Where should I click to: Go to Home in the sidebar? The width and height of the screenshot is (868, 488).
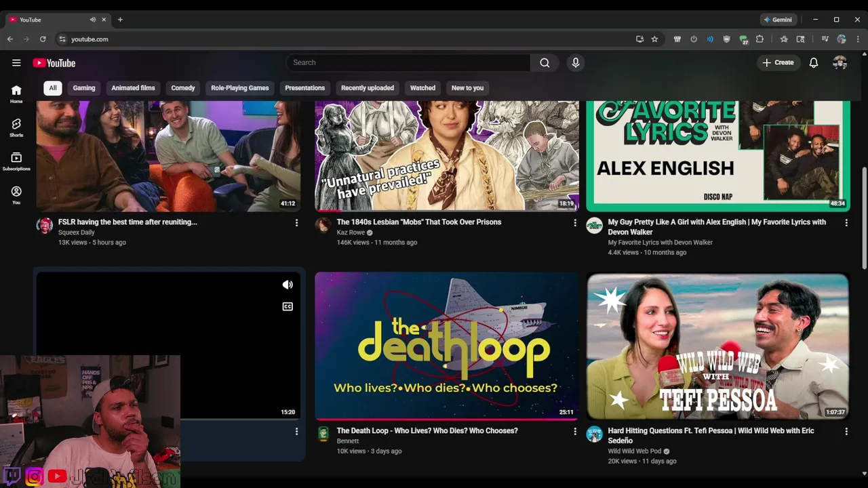coord(16,94)
